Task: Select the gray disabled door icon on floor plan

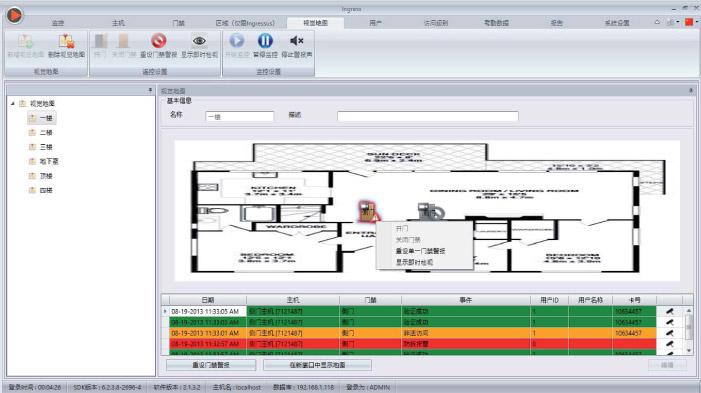Action: click(x=430, y=211)
